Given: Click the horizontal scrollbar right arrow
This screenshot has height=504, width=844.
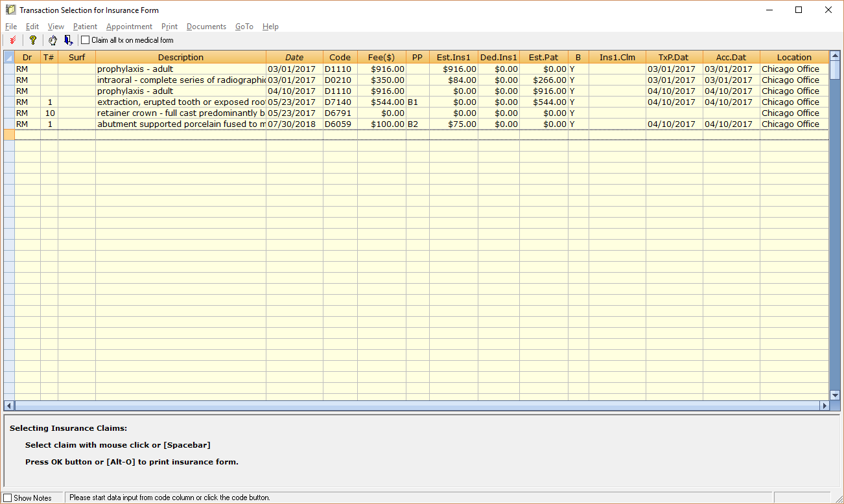Looking at the screenshot, I should (825, 406).
